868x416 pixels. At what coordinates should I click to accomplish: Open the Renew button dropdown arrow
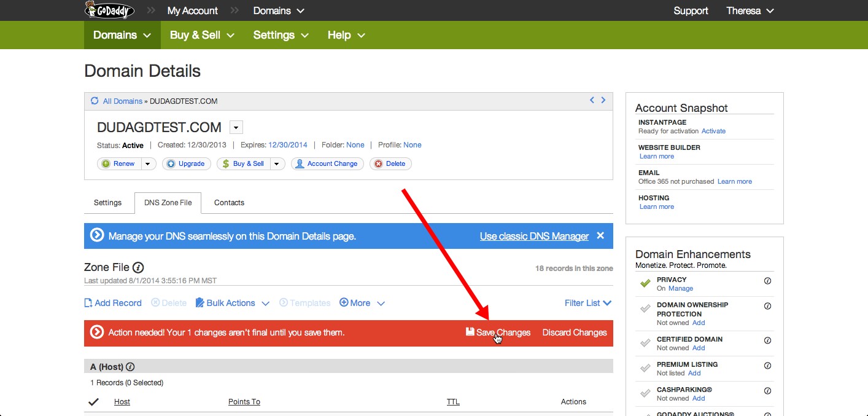pos(148,164)
